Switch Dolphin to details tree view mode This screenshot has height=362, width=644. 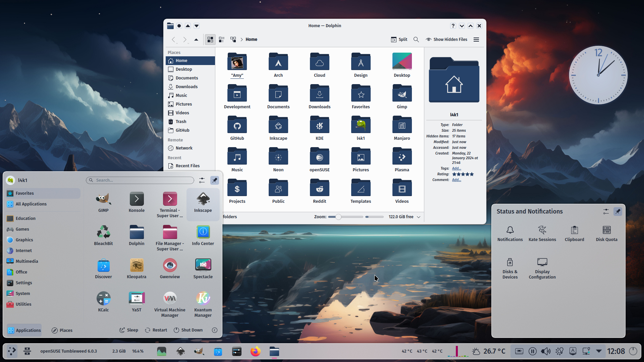point(233,40)
